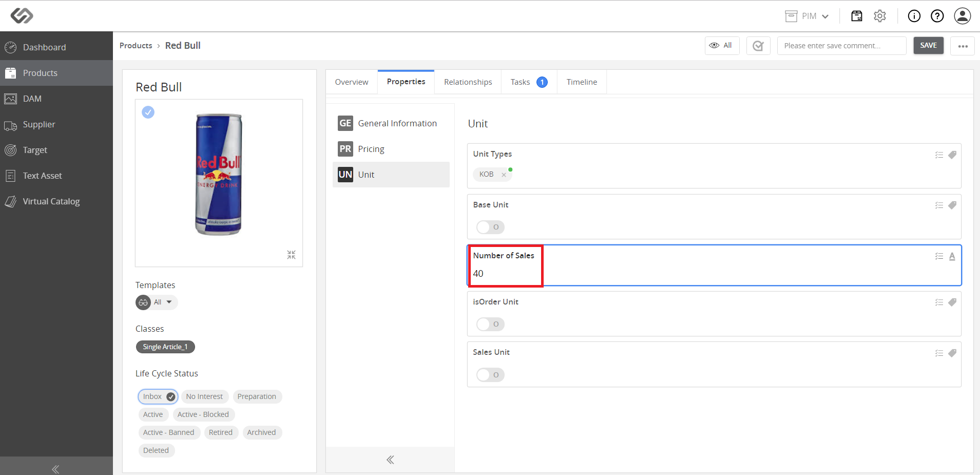The width and height of the screenshot is (980, 475).
Task: Open Dashboard in the sidebar
Action: tap(56, 47)
